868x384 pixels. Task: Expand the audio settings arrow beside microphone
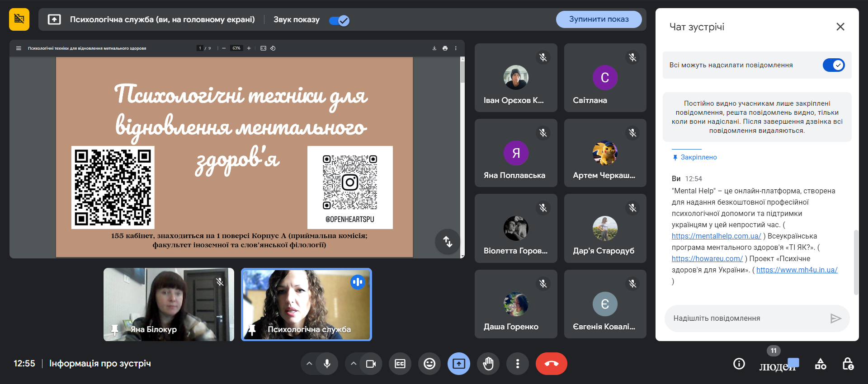click(x=309, y=364)
